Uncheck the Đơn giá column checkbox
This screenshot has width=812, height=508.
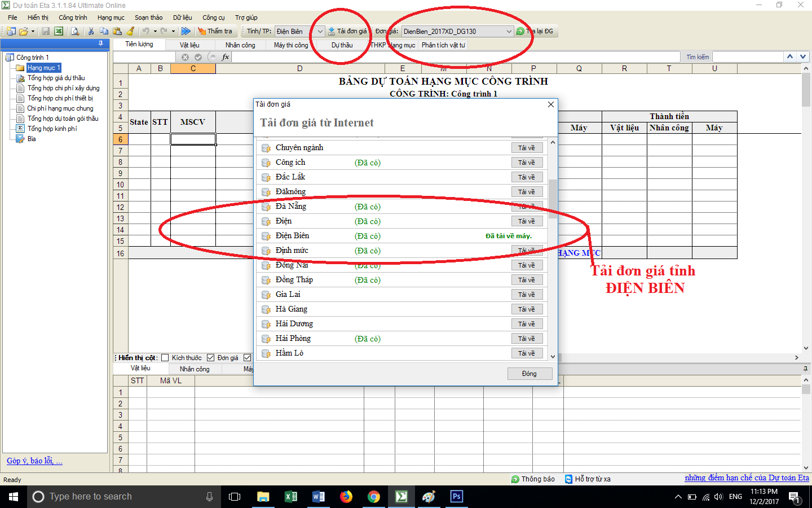tap(211, 358)
